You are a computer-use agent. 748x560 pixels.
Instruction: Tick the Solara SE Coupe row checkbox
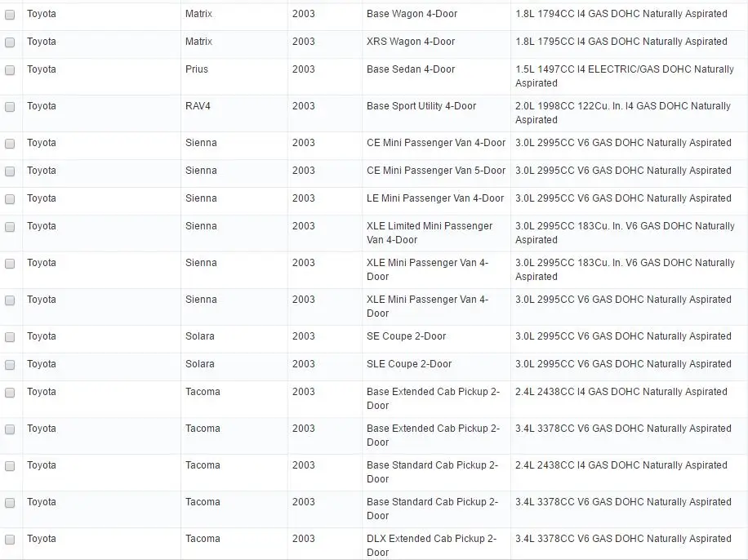[x=10, y=337]
